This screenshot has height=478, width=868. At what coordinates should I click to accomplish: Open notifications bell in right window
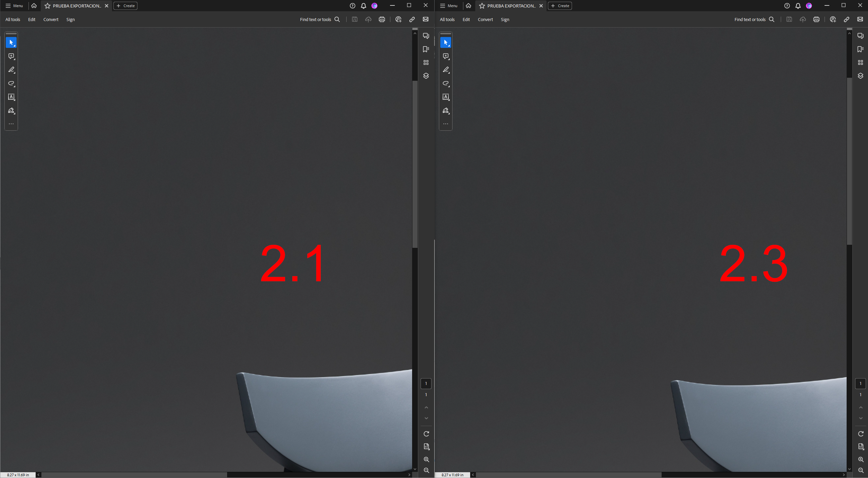click(x=798, y=6)
